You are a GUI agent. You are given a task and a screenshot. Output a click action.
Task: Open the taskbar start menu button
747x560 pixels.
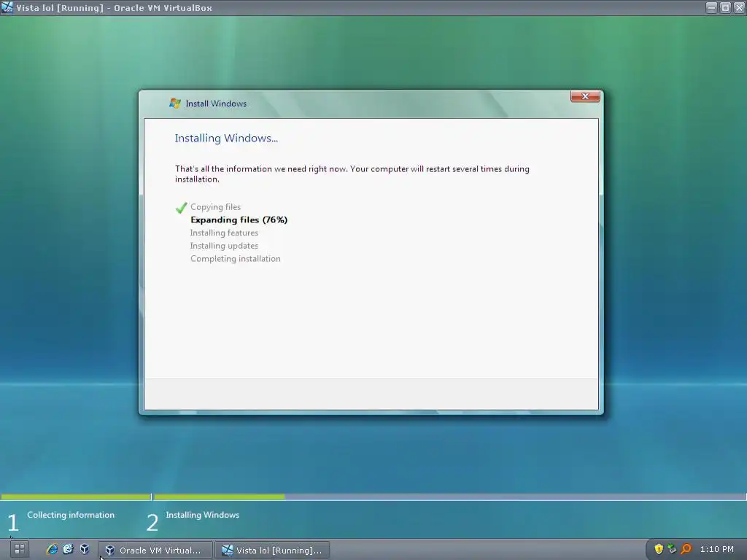19,549
